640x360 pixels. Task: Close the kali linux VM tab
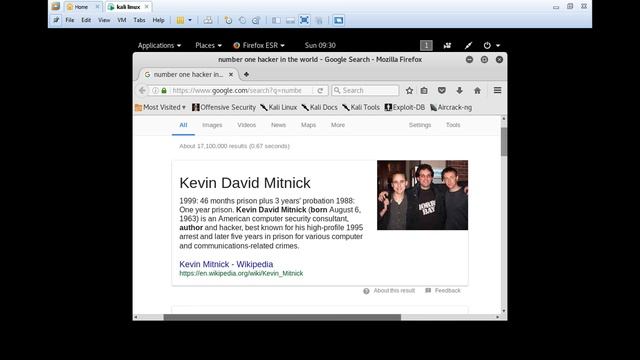[147, 7]
